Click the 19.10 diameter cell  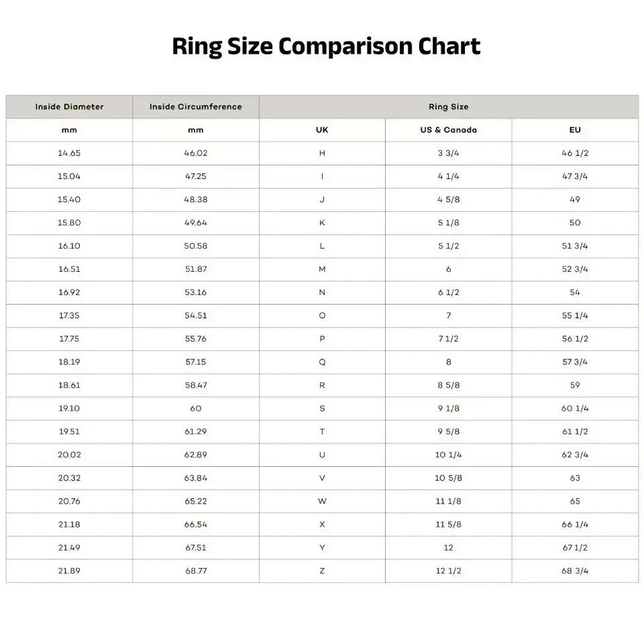click(x=69, y=409)
